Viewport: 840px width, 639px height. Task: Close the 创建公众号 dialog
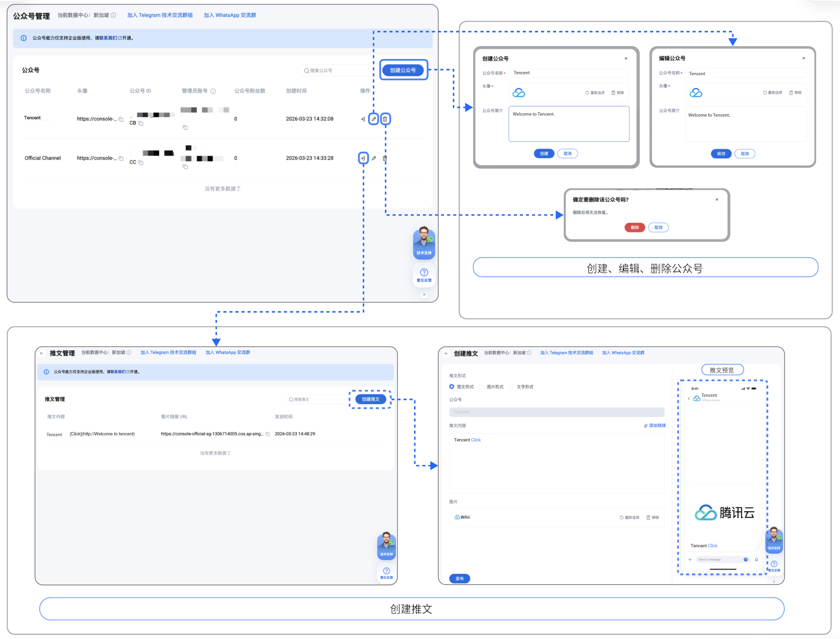(626, 59)
